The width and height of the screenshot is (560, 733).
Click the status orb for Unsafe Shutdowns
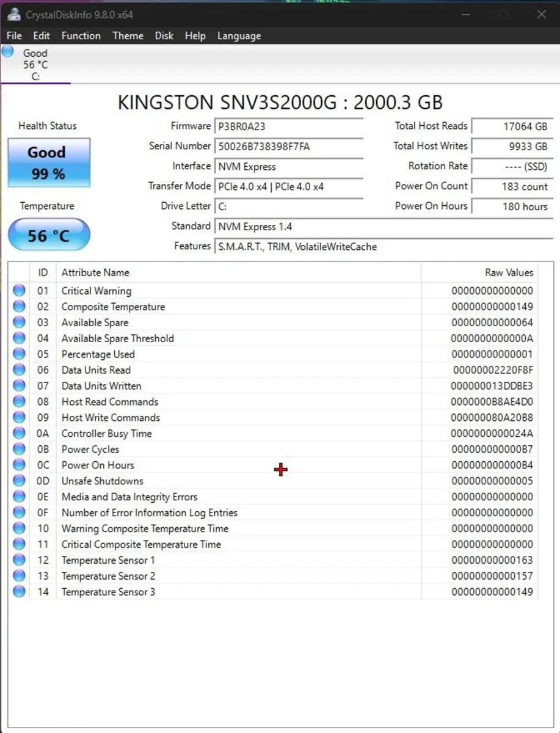pos(20,481)
